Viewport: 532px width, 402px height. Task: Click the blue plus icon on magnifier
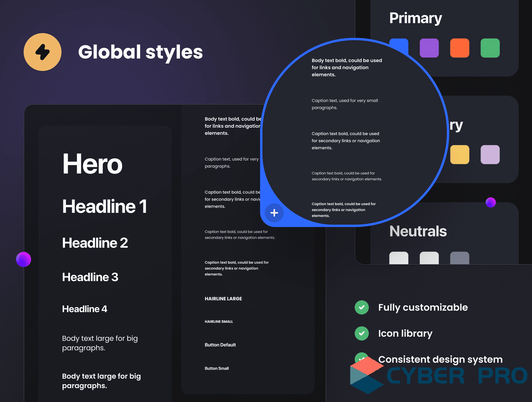274,213
